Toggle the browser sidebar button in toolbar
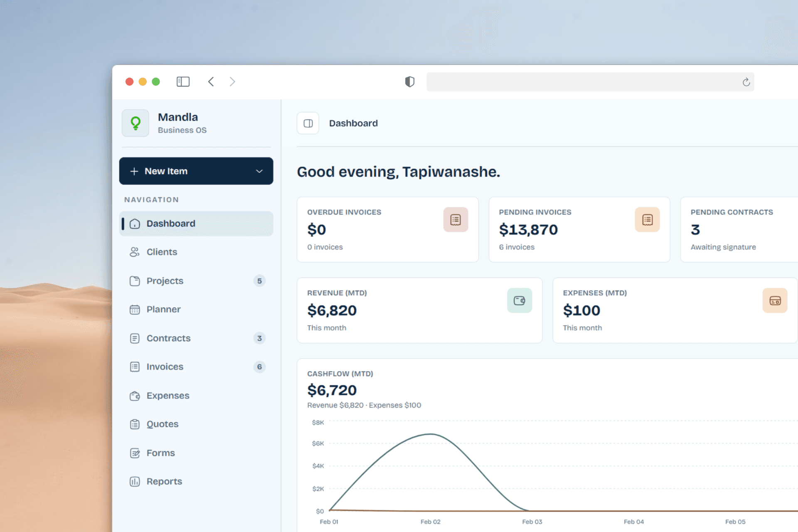This screenshot has height=532, width=798. [183, 81]
